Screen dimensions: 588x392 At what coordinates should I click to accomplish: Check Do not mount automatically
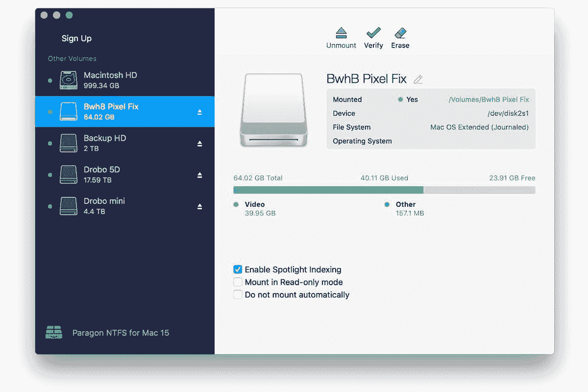pos(238,294)
